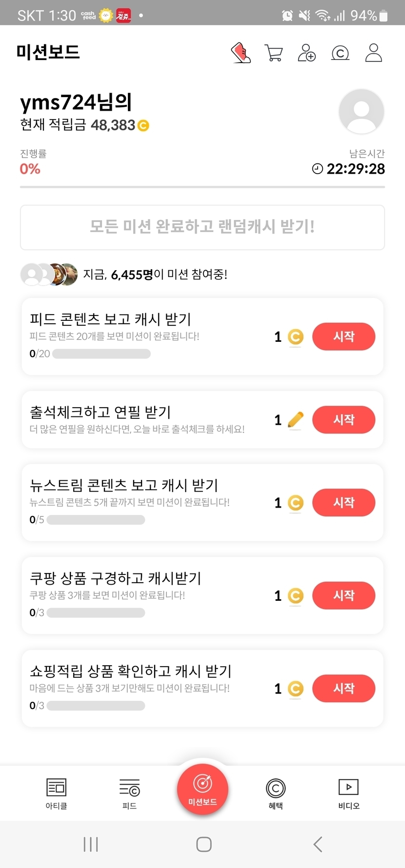Open the 비디오 tab

pyautogui.click(x=348, y=793)
